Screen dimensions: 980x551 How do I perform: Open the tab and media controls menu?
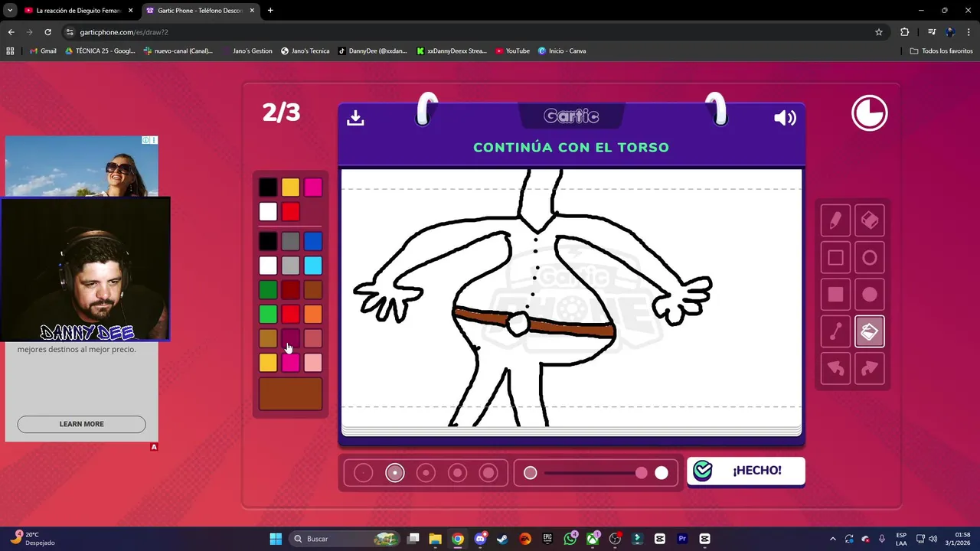pos(931,32)
